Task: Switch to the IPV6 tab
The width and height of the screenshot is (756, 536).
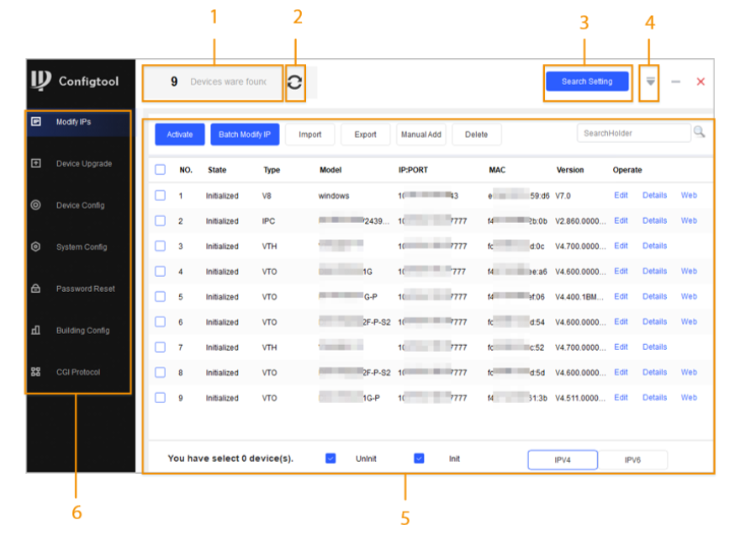Action: pyautogui.click(x=632, y=459)
